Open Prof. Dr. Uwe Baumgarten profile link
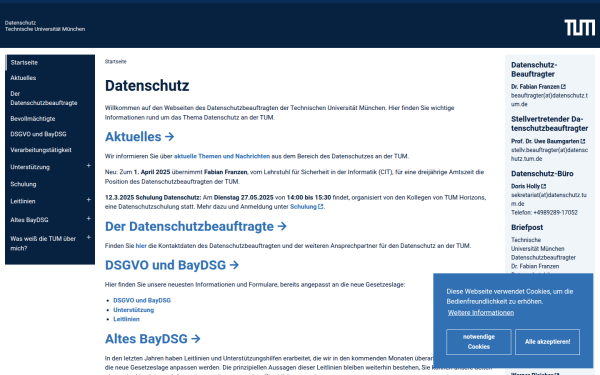 pyautogui.click(x=545, y=141)
